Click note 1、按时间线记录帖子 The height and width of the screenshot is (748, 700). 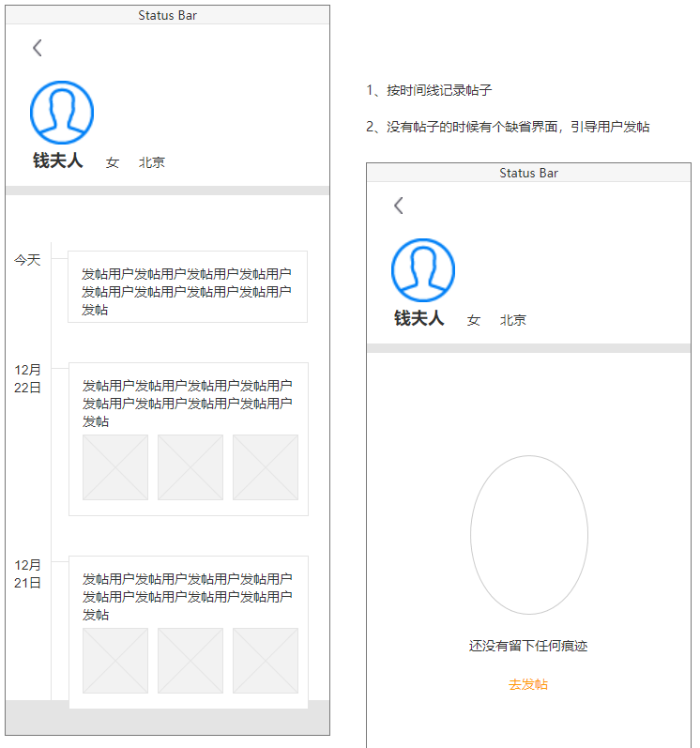click(429, 90)
